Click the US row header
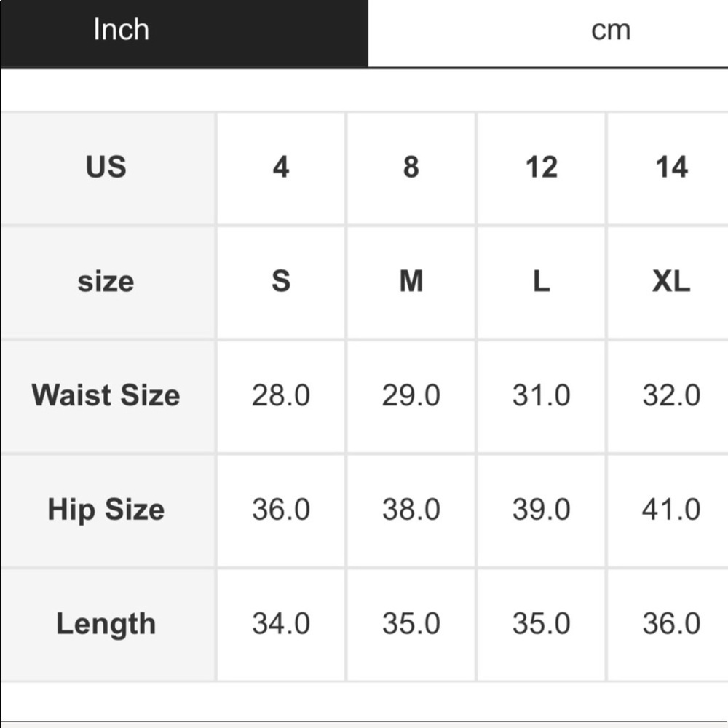 coord(106,167)
